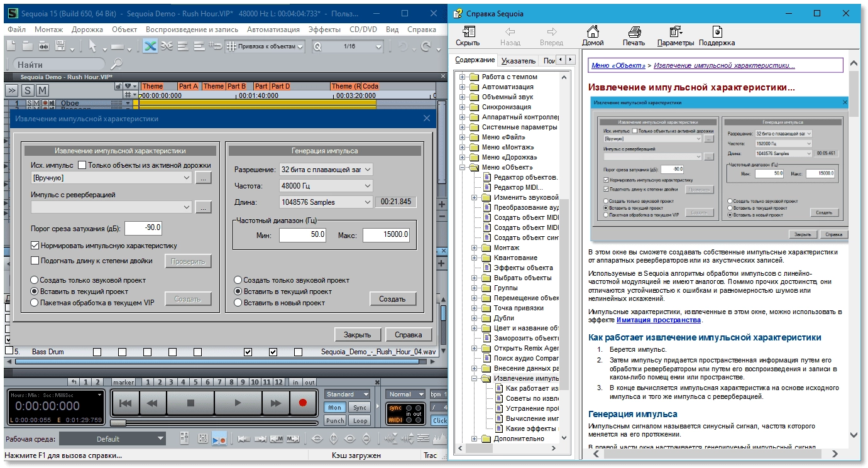Click the Save project disk icon

60,46
